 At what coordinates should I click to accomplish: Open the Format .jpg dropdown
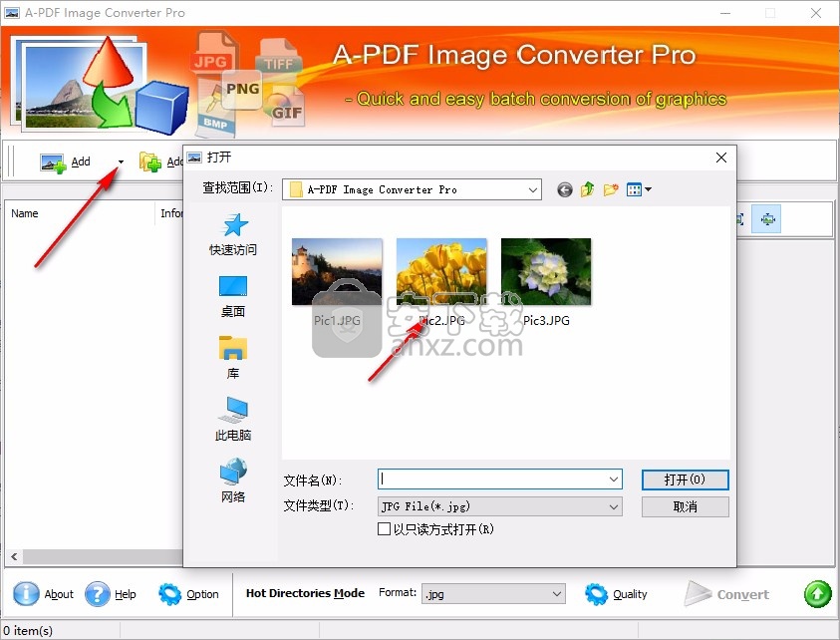pos(493,594)
